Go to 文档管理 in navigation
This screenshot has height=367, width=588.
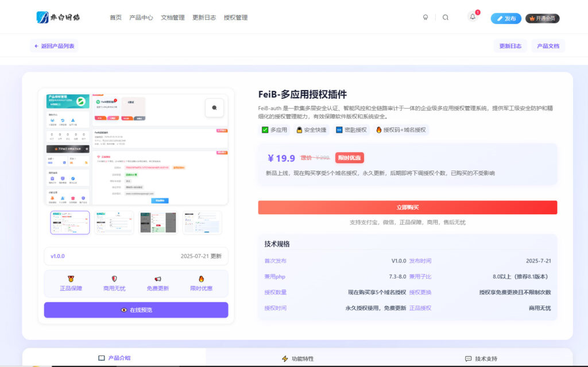172,18
